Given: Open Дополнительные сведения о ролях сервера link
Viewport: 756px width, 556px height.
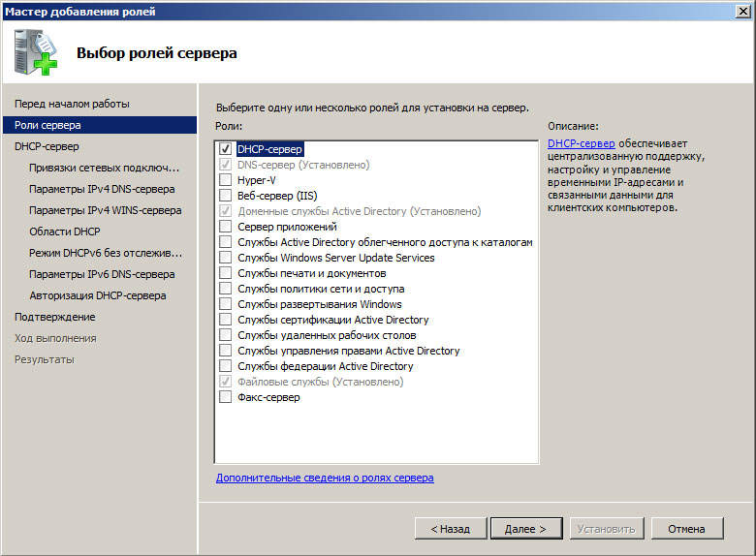Looking at the screenshot, I should click(x=325, y=478).
